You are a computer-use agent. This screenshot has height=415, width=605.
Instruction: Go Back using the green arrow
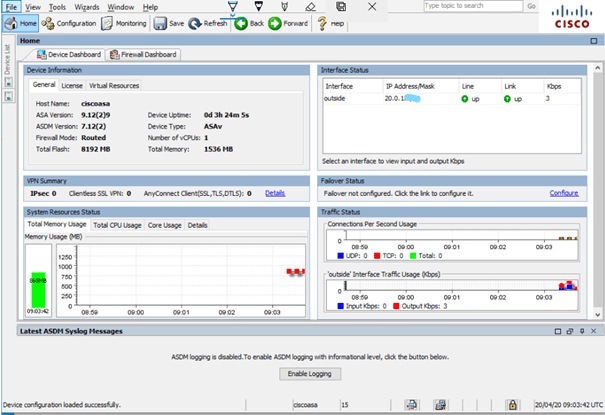coord(250,23)
